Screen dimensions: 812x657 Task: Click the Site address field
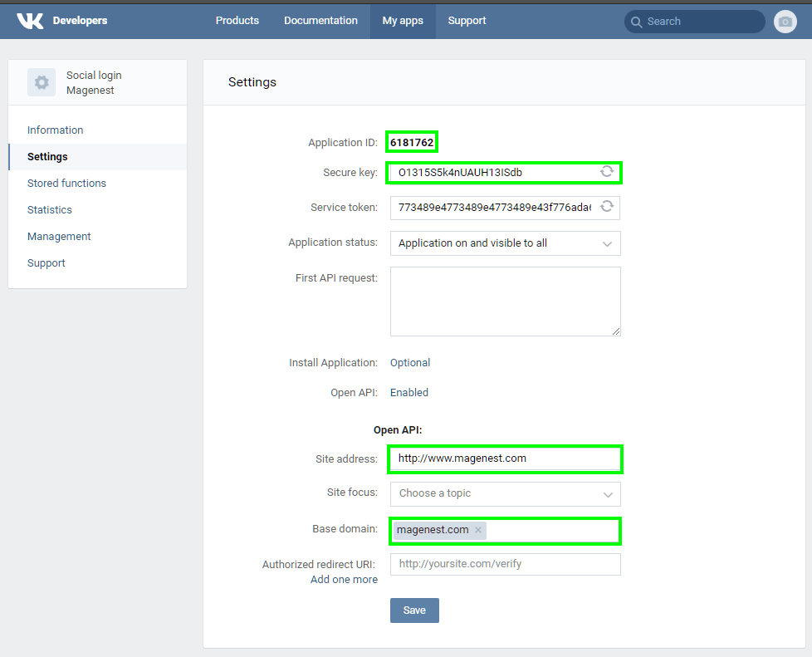coord(505,458)
